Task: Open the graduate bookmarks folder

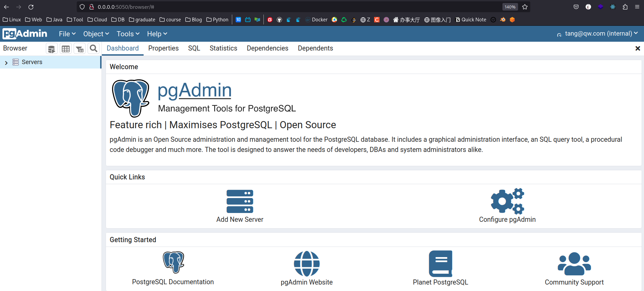Action: [x=142, y=20]
